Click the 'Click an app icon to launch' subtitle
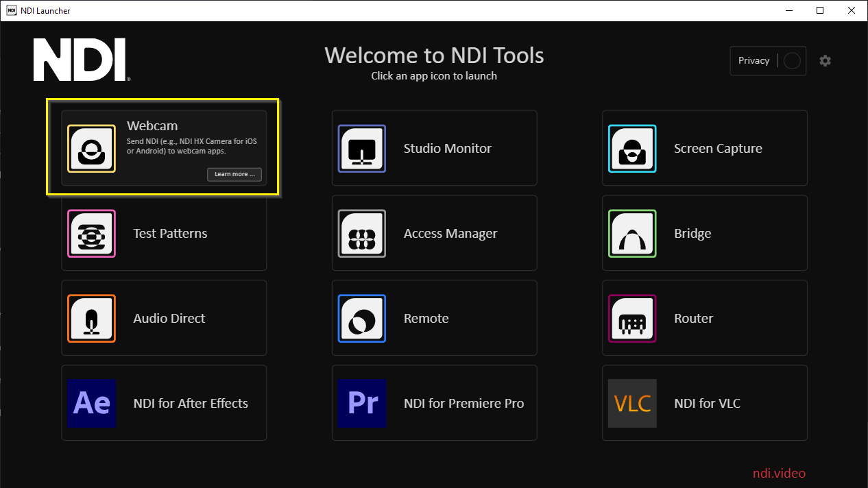This screenshot has height=488, width=868. coord(434,76)
